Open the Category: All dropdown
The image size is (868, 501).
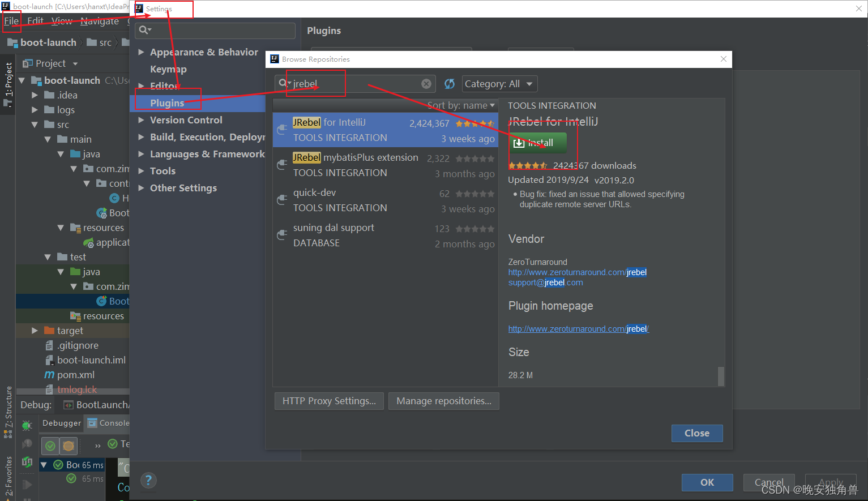click(x=499, y=84)
